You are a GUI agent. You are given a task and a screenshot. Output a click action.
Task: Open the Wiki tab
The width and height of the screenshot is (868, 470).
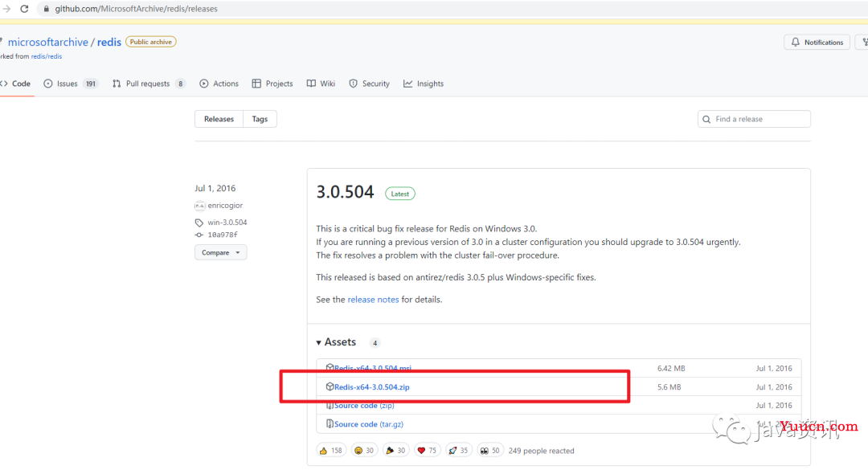pyautogui.click(x=321, y=84)
